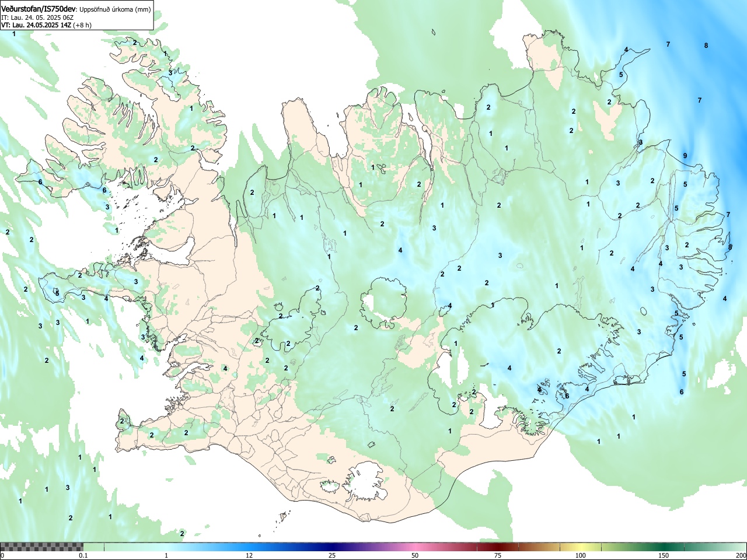Click the 'VT: Lau. 24.05.2025 14Z' valid time line

click(x=36, y=25)
